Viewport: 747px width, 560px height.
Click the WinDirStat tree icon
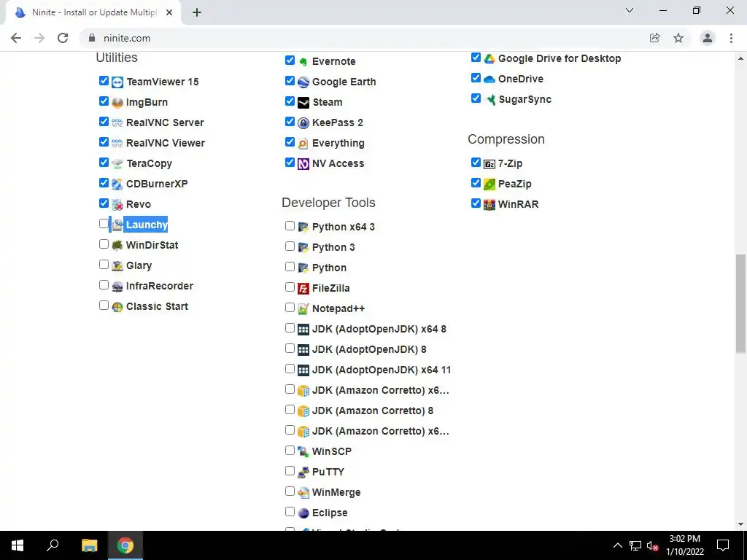tap(117, 246)
